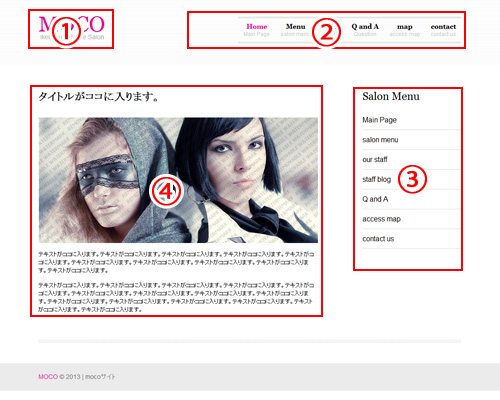Select Q and A in sidebar list

pos(375,199)
